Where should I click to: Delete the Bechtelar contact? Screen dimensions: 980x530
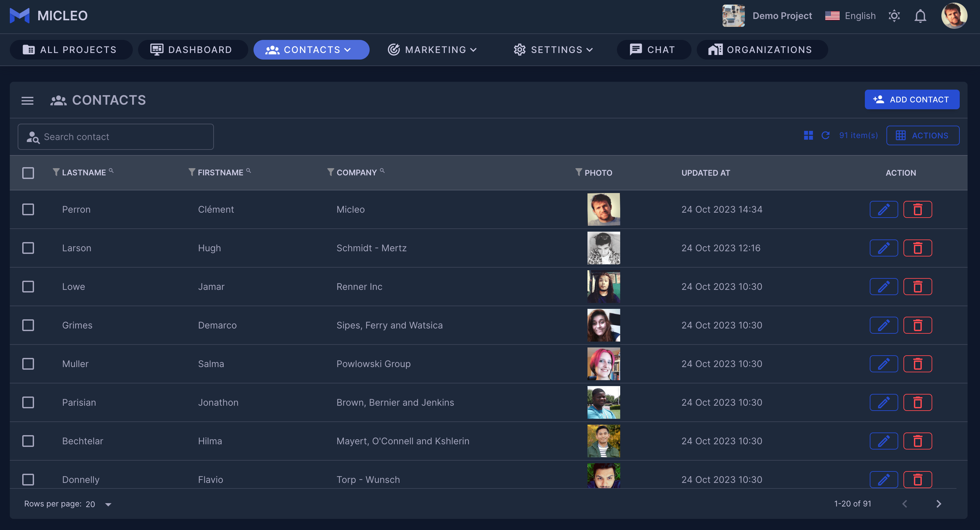click(x=918, y=441)
